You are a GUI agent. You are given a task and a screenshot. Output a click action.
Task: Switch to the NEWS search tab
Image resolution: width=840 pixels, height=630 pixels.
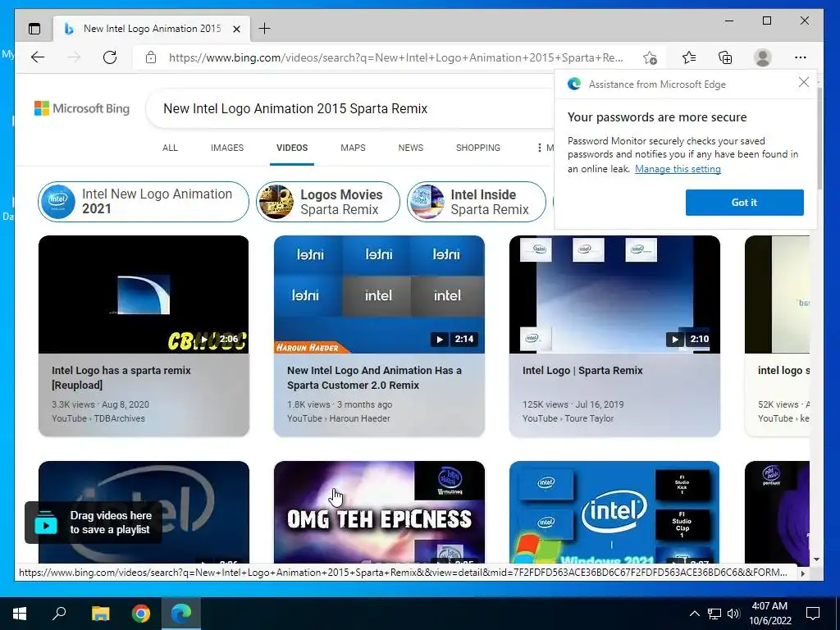tap(411, 148)
